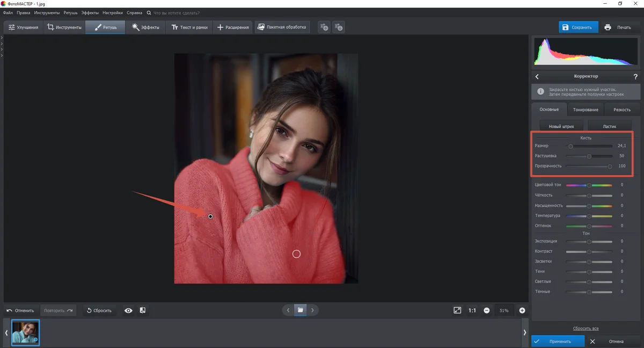Set the view to 1:1 scale
This screenshot has height=348, width=644.
(x=472, y=310)
